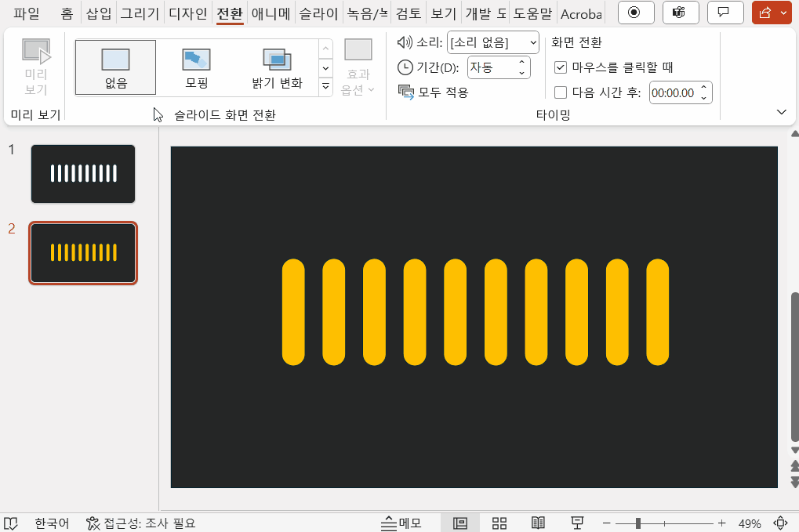
Task: Open the 개발 도구 tab
Action: pyautogui.click(x=485, y=13)
